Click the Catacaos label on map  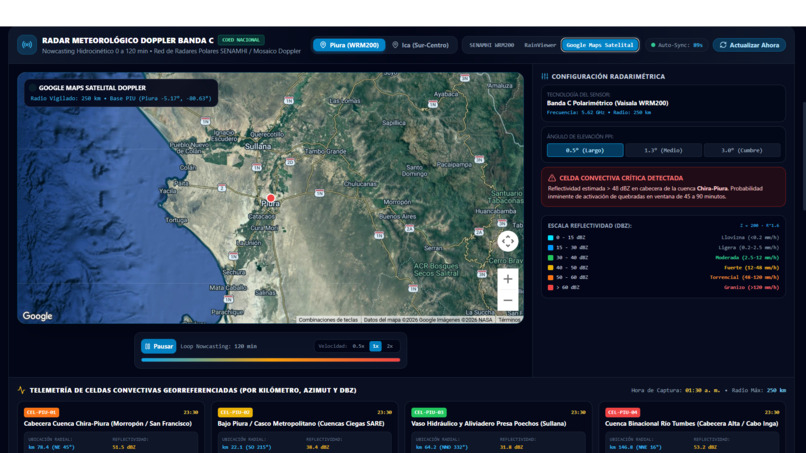pyautogui.click(x=262, y=216)
